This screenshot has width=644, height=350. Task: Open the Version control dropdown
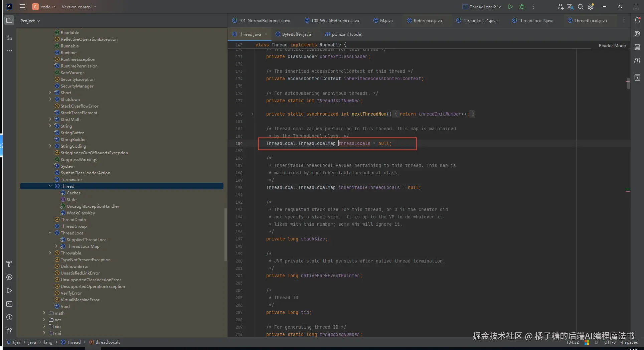point(79,7)
